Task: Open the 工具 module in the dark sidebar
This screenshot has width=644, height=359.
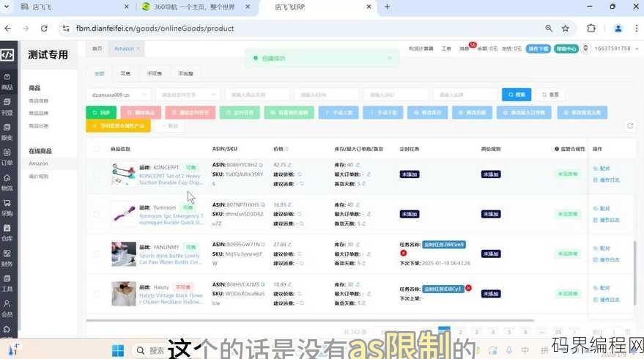Action: click(x=7, y=284)
